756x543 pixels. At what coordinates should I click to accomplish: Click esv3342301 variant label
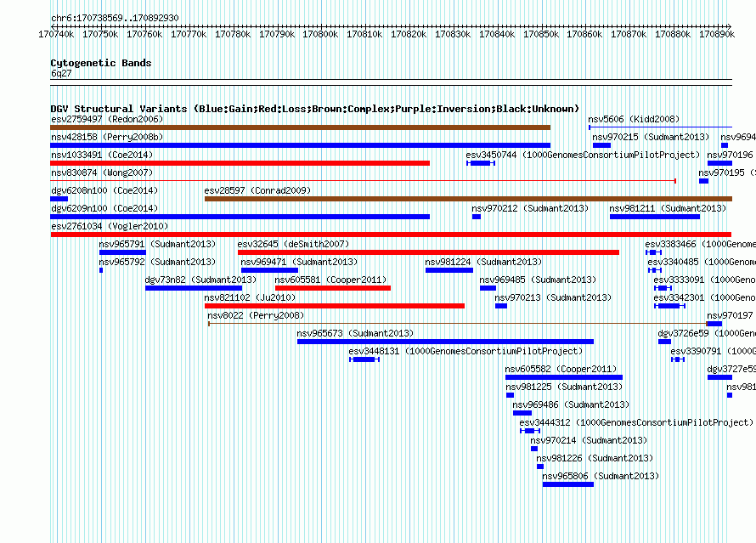click(704, 297)
